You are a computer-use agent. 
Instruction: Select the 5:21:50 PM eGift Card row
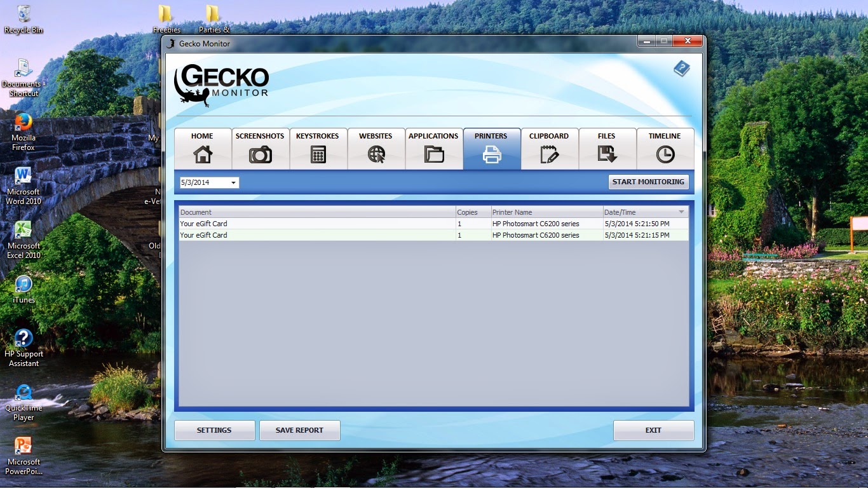point(433,224)
